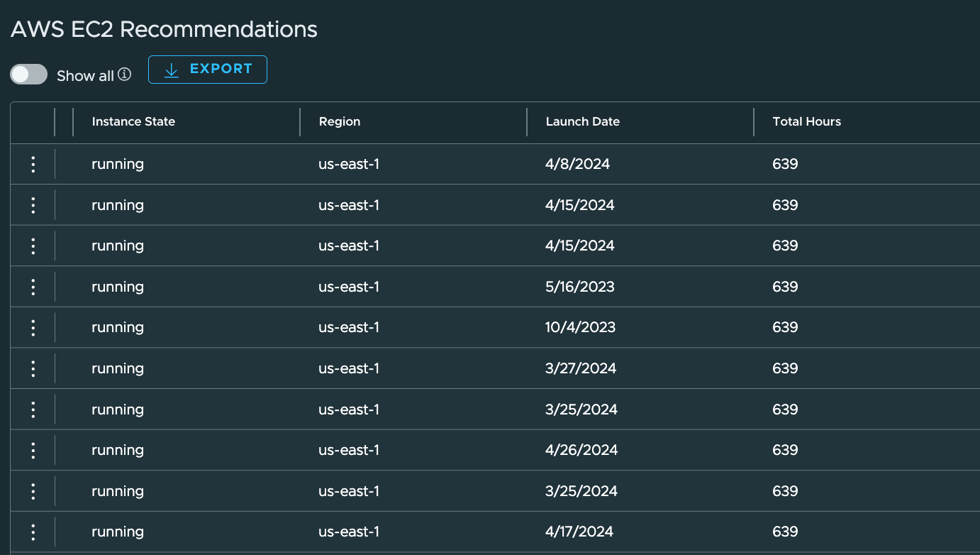The height and width of the screenshot is (555, 980).
Task: Open actions menu for the last 3/25/2024 instance
Action: pyautogui.click(x=33, y=490)
